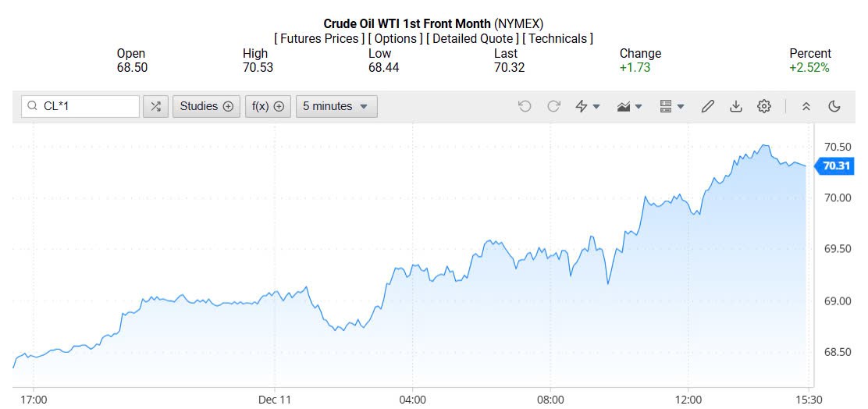
Task: Open the 5 minutes interval dropdown
Action: (x=336, y=106)
